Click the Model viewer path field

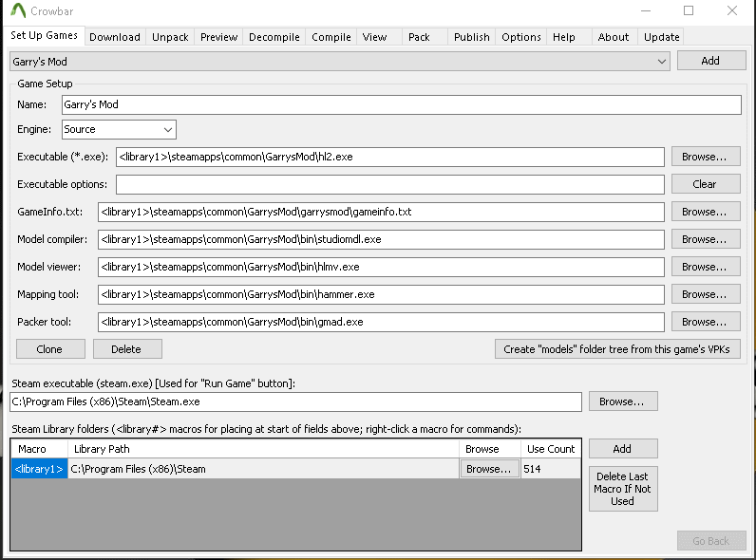[x=381, y=267]
